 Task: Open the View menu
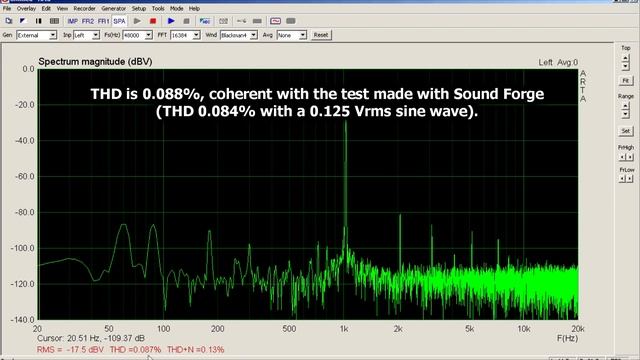coord(62,8)
